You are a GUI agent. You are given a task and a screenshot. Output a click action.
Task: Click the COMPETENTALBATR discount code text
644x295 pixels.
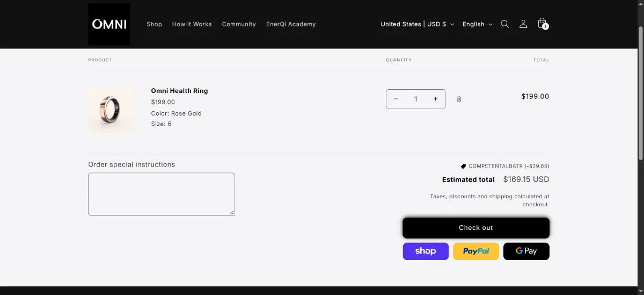click(495, 166)
